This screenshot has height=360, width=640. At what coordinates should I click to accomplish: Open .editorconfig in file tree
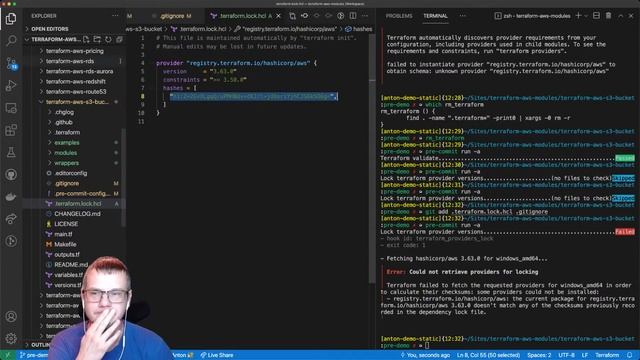71,173
